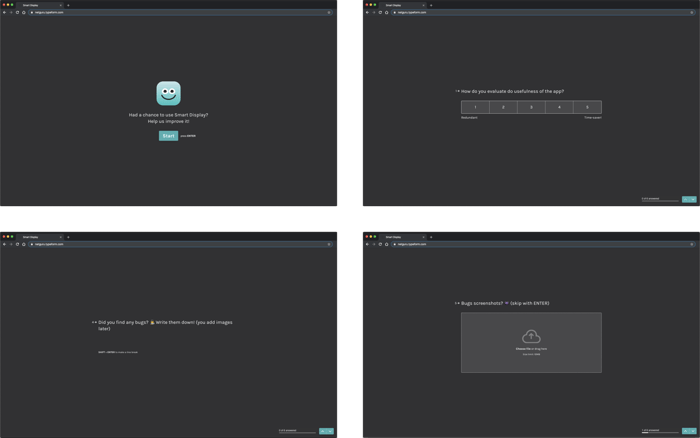Click the next question arrow on the usefulness page
This screenshot has width=700, height=438.
click(x=692, y=199)
